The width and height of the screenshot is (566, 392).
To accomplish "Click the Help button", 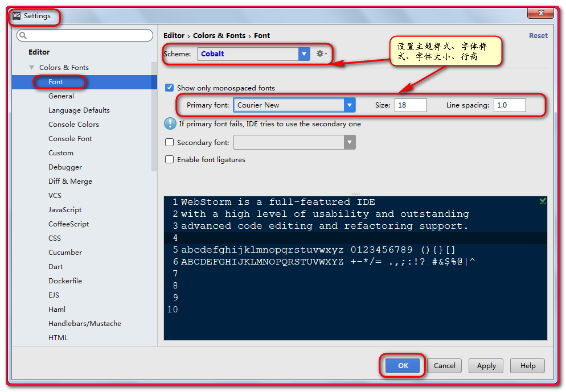I will click(527, 366).
